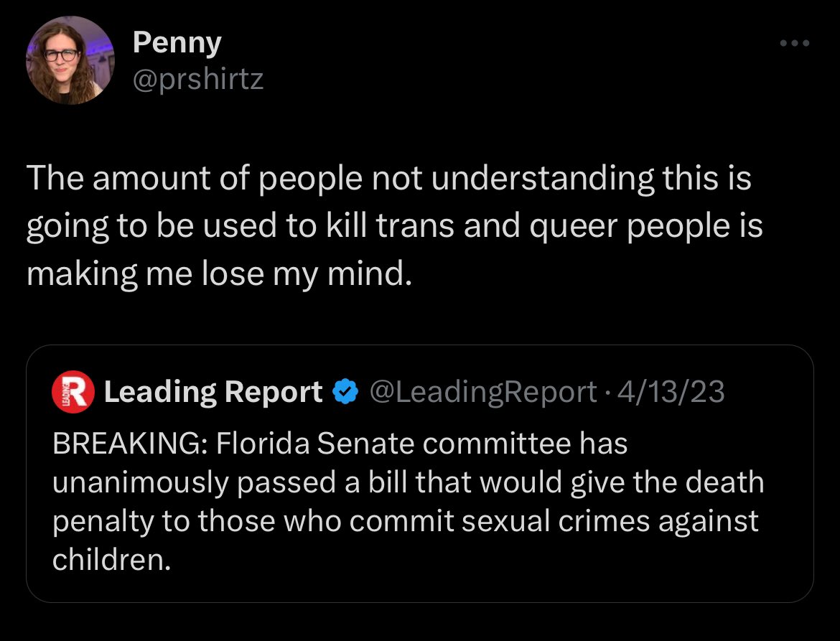Open the three-dot more options menu
840x641 pixels.
[794, 45]
